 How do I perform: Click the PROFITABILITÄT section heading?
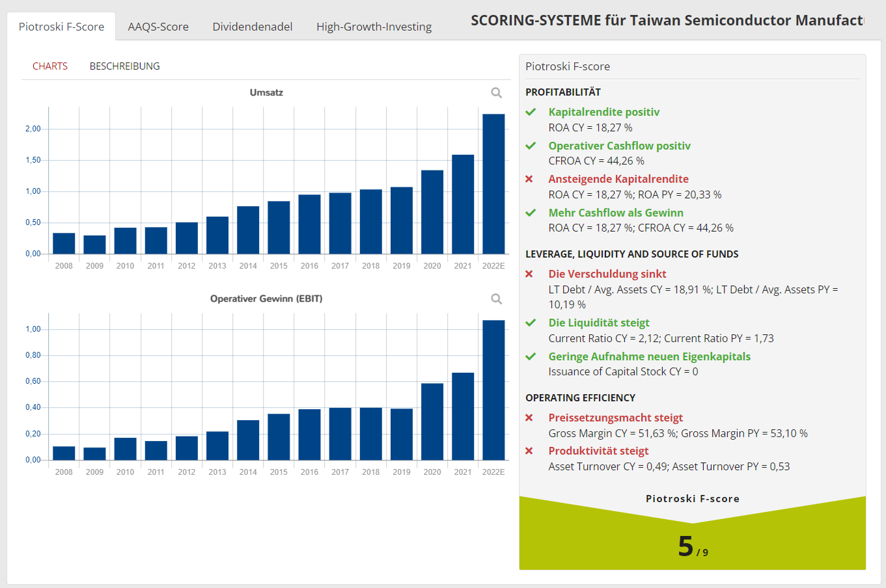click(563, 92)
